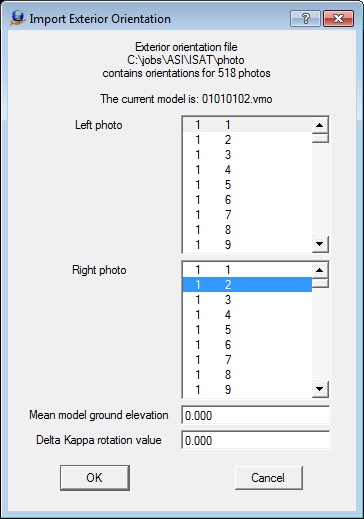Image resolution: width=364 pixels, height=519 pixels.
Task: Click the globe application icon in title bar
Action: 17,18
